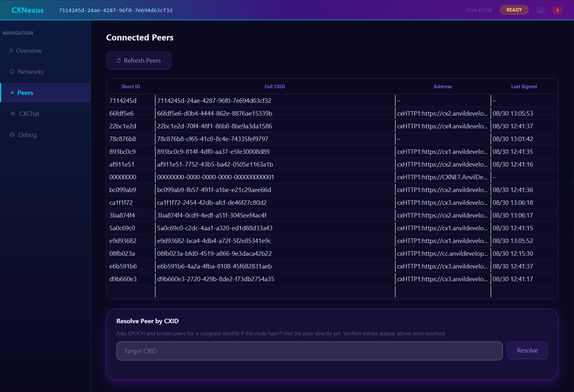The image size is (574, 392).
Task: Close the CXNexus window with x
Action: 557,10
